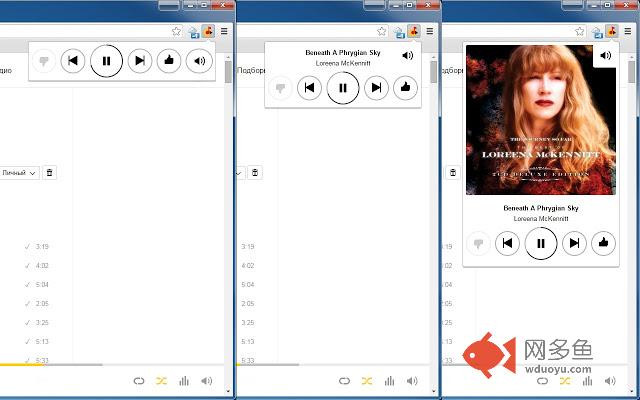Open the Loreena McKennitt artist link under the album cover
Image resolution: width=640 pixels, height=400 pixels.
pyautogui.click(x=540, y=218)
